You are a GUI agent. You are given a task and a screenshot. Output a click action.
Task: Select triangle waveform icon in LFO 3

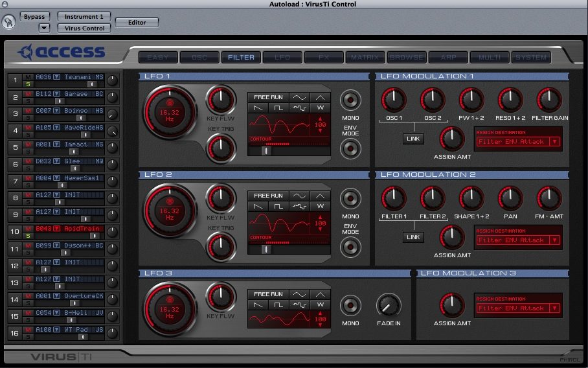(321, 295)
